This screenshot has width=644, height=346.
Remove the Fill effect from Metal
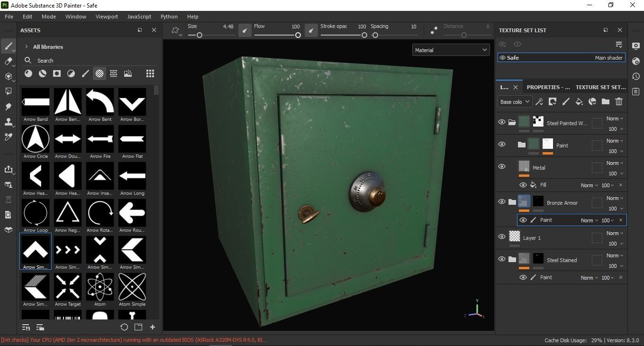click(x=621, y=185)
